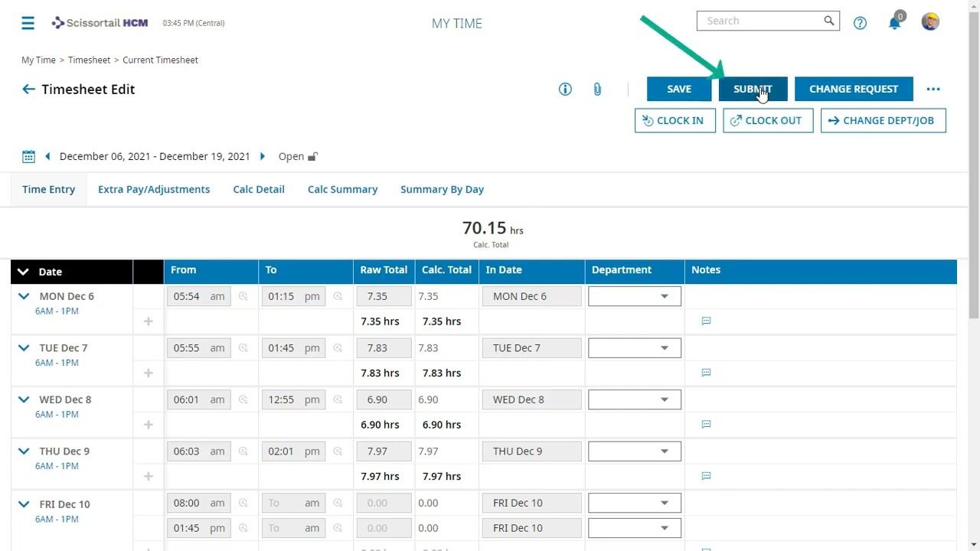Open the calendar date picker icon
This screenshot has width=980, height=551.
click(28, 156)
